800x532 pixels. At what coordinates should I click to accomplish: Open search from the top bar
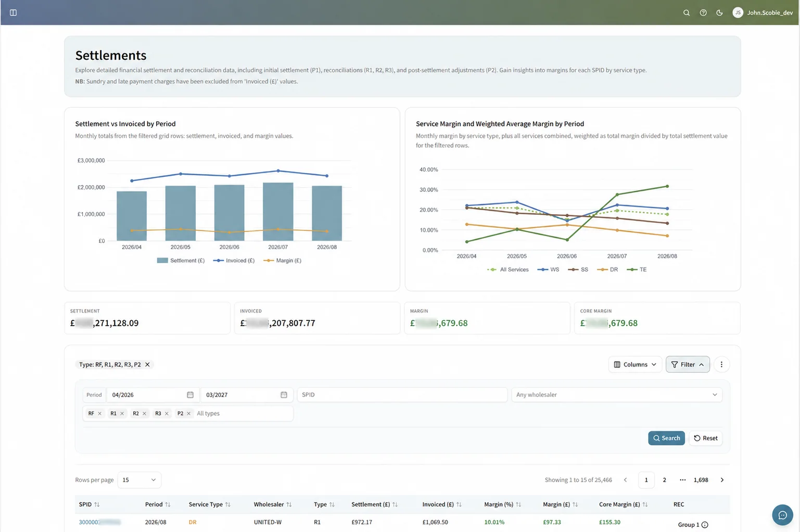tap(687, 12)
